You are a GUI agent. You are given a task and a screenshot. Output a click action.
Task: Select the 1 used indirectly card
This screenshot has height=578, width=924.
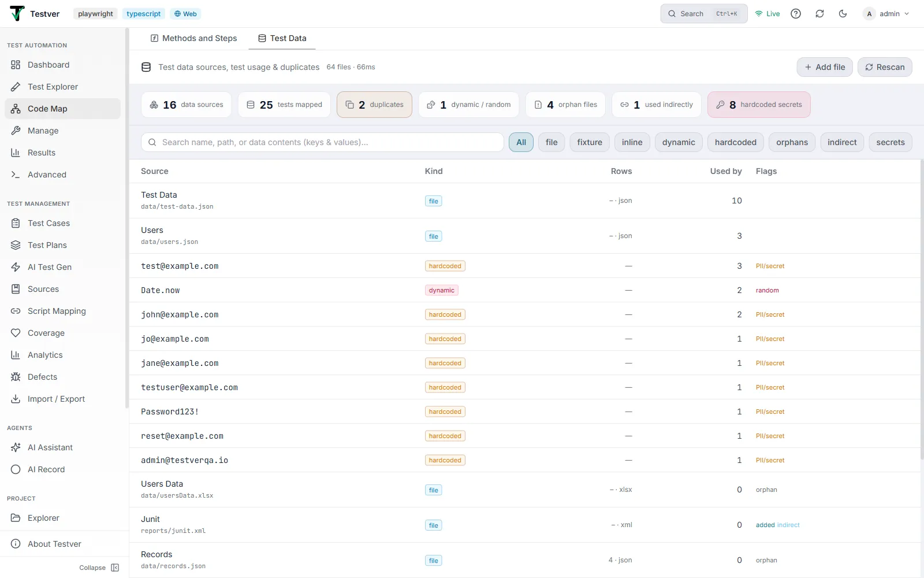657,105
